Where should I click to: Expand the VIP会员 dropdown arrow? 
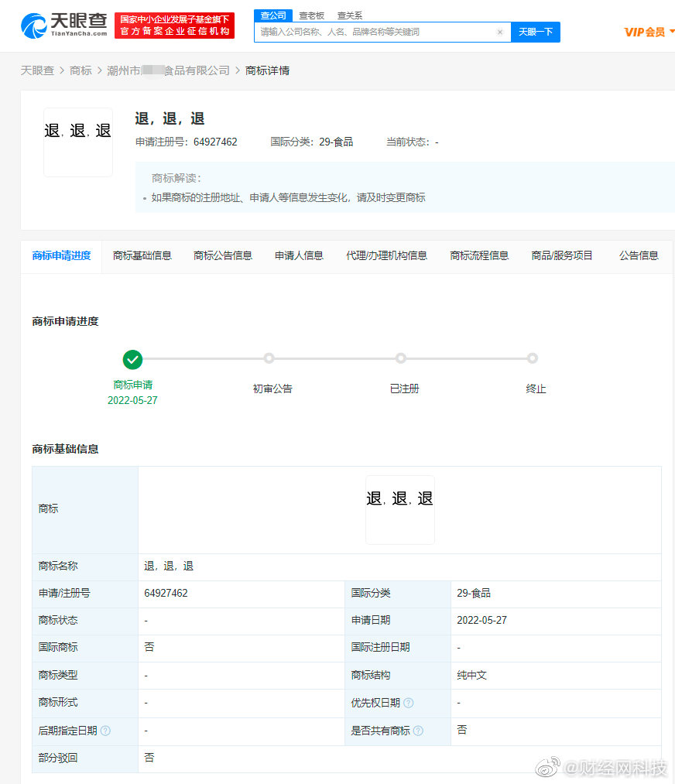coord(671,32)
